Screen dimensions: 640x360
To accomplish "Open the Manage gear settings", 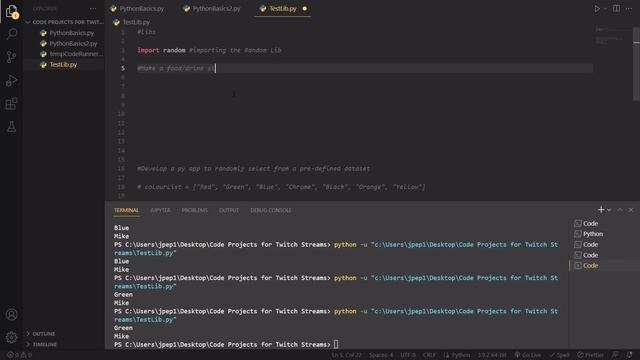I will coord(11,337).
